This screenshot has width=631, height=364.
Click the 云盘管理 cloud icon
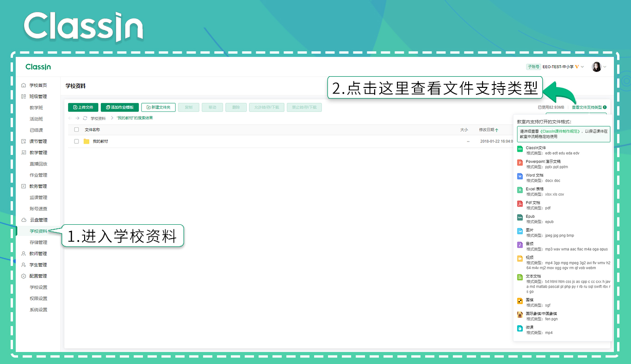(x=24, y=220)
